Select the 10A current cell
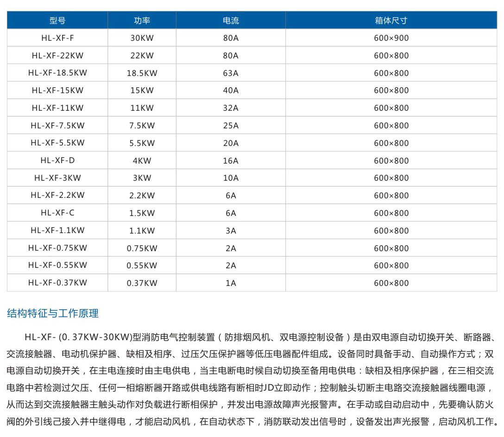504x437 pixels. point(231,178)
